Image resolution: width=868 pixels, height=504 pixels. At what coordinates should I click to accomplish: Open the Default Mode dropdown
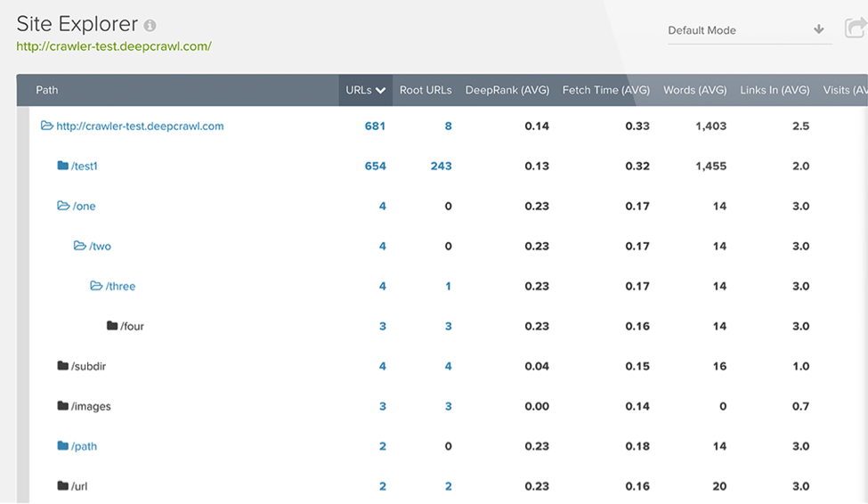[750, 30]
